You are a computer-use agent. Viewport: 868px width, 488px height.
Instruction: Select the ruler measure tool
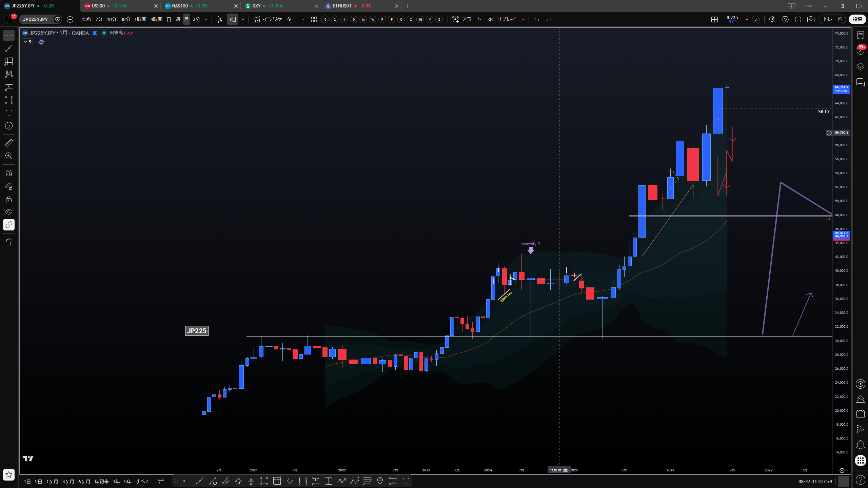point(9,143)
